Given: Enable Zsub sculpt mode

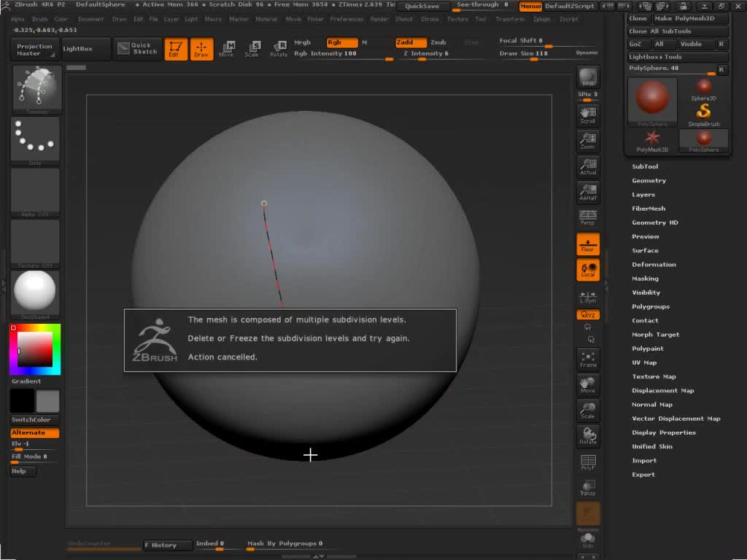Looking at the screenshot, I should pyautogui.click(x=438, y=42).
